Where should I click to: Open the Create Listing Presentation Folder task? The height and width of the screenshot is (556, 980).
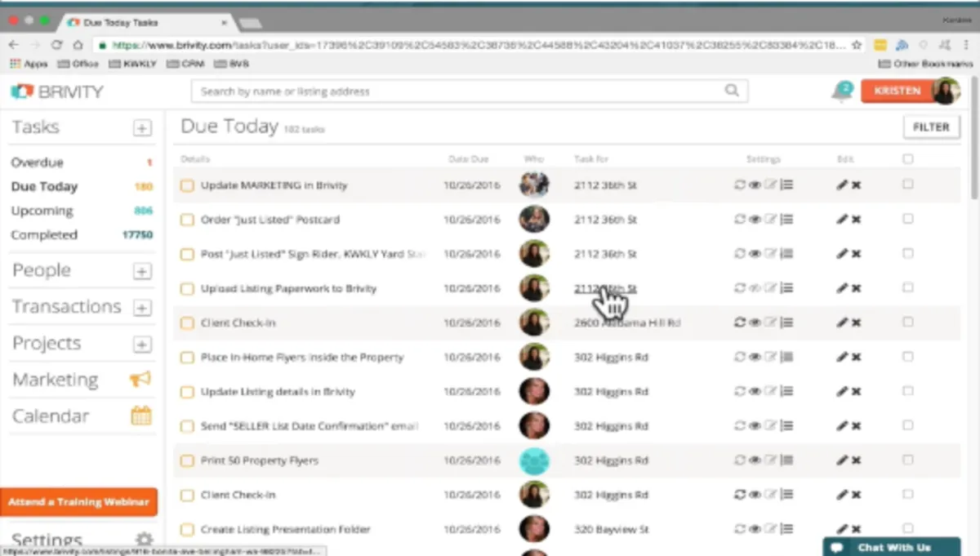coord(286,529)
